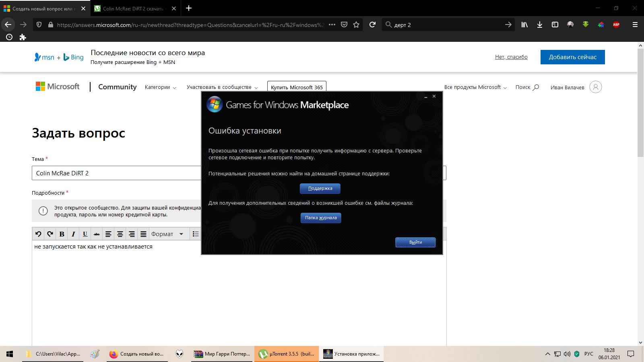The image size is (644, 362).
Task: Toggle underline formatting in the editor
Action: (x=85, y=234)
